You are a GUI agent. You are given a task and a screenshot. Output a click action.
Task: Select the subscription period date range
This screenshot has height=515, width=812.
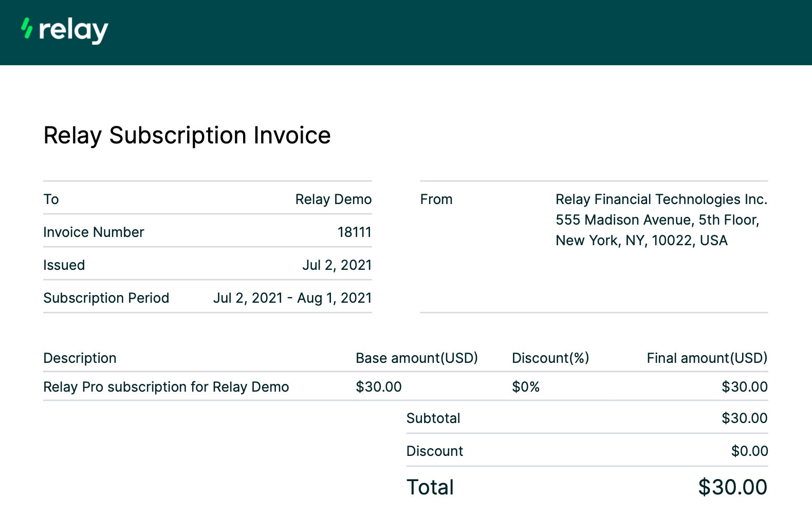(x=292, y=298)
